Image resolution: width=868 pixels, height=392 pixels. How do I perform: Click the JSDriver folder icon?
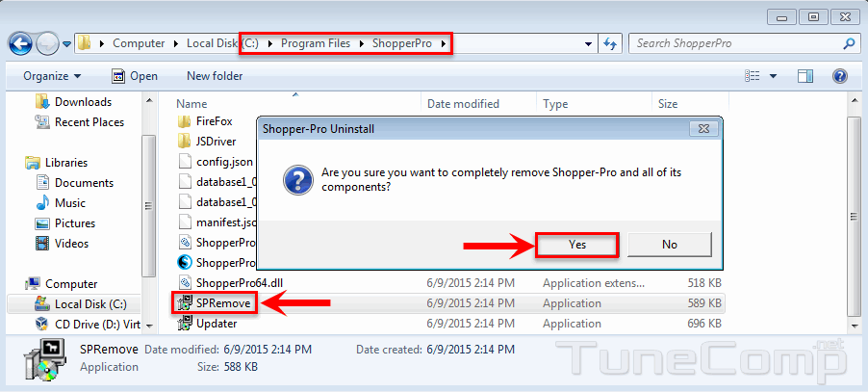[184, 142]
